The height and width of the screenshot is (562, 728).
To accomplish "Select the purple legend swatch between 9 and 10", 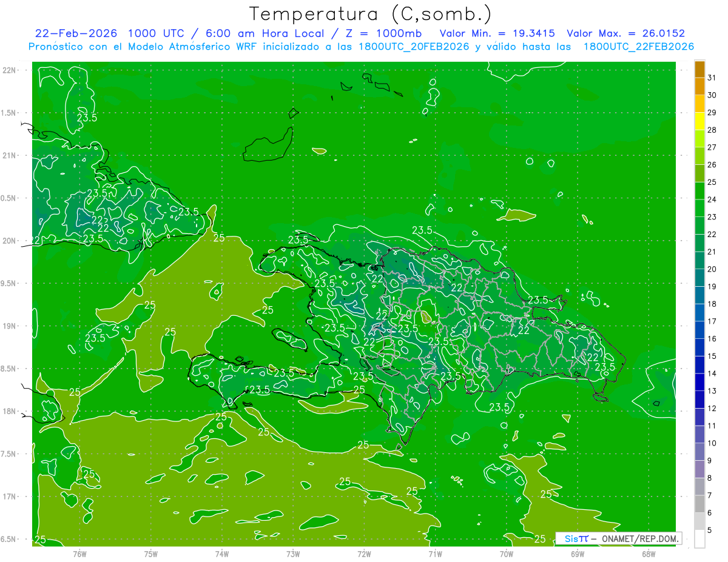I will click(x=699, y=452).
